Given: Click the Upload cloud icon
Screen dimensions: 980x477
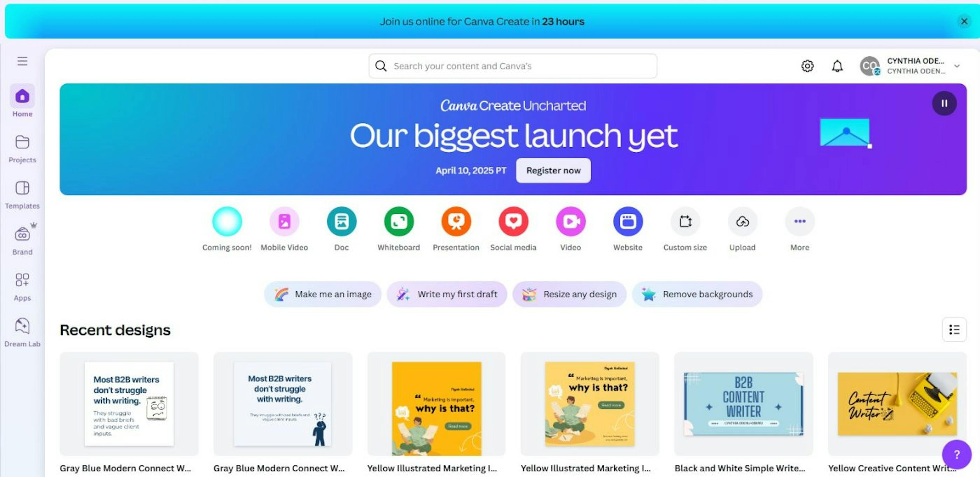Looking at the screenshot, I should [x=742, y=221].
